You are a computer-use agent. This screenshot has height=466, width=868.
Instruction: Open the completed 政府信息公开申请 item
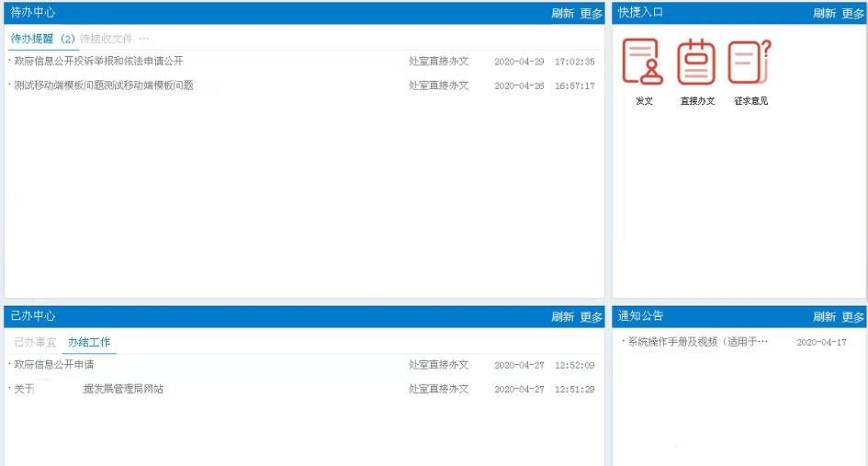click(53, 365)
